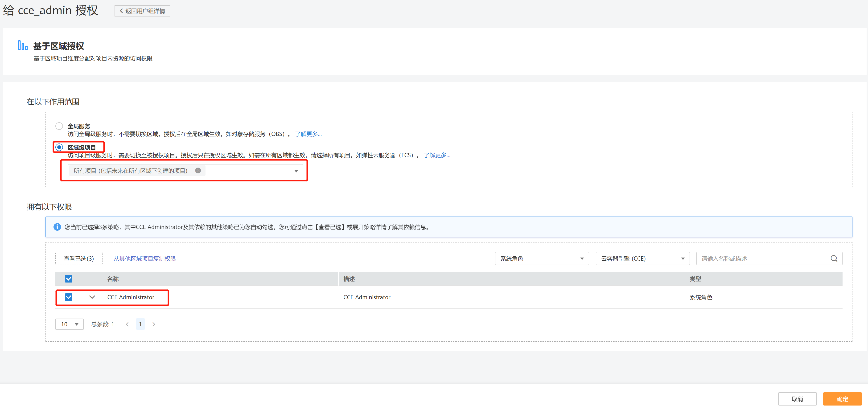Click 返回用户组详情 back button
This screenshot has width=868, height=410.
(x=142, y=11)
